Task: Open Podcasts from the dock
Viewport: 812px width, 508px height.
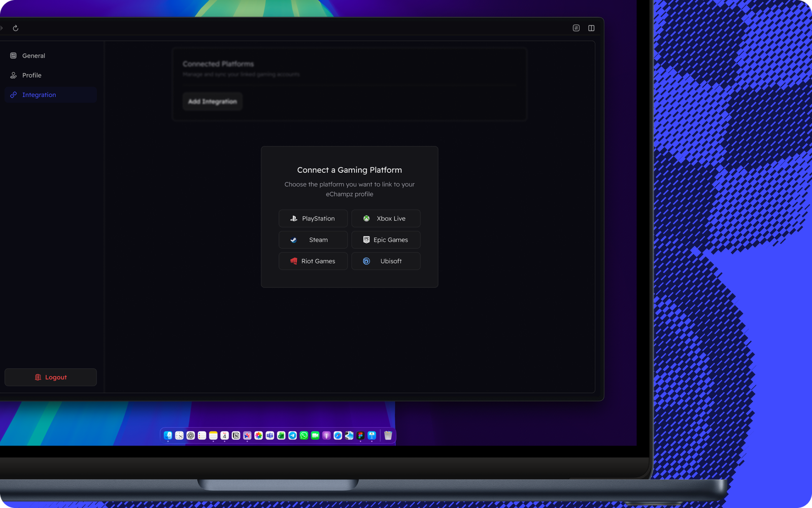Action: click(326, 435)
